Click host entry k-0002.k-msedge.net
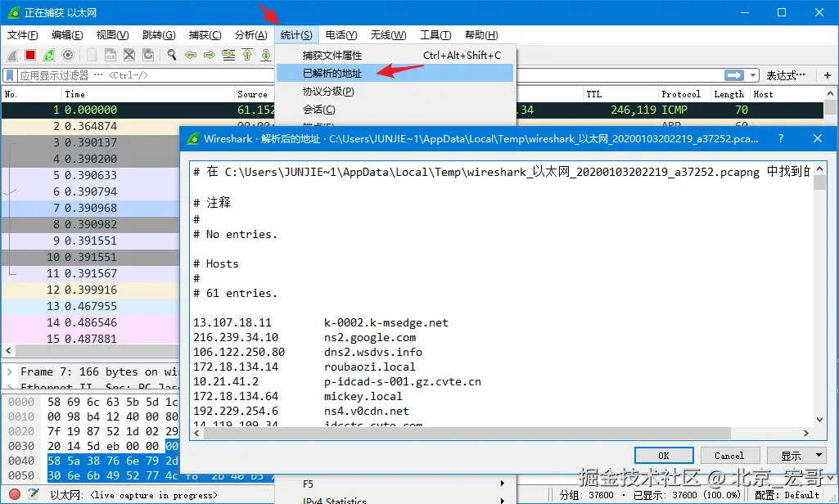Image resolution: width=839 pixels, height=504 pixels. coord(386,322)
